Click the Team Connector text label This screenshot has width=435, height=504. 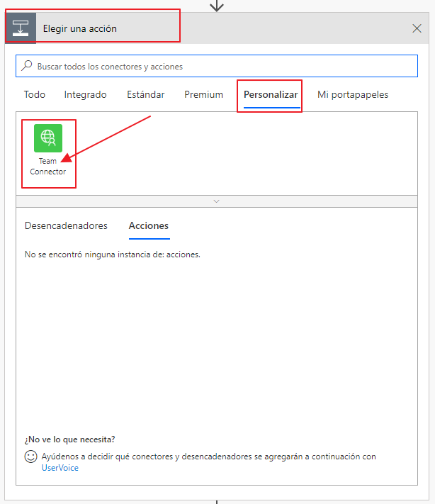pos(48,167)
